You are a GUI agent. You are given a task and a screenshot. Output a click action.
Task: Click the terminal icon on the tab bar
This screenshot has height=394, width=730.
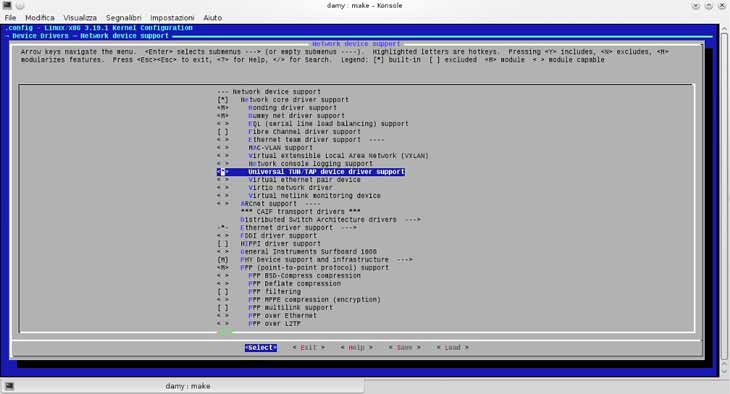[9, 386]
